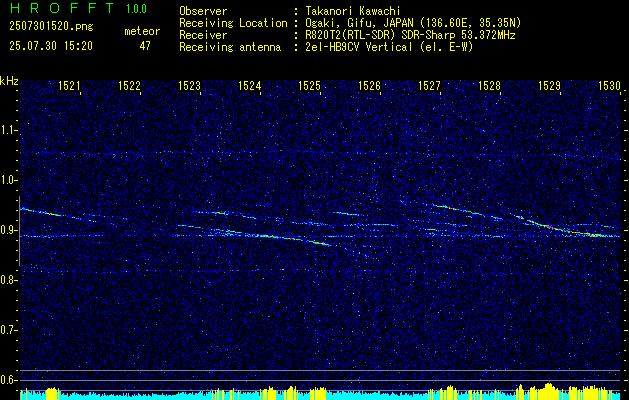Click the observer name Takanori Kawachi
The height and width of the screenshot is (400, 629).
(x=353, y=11)
